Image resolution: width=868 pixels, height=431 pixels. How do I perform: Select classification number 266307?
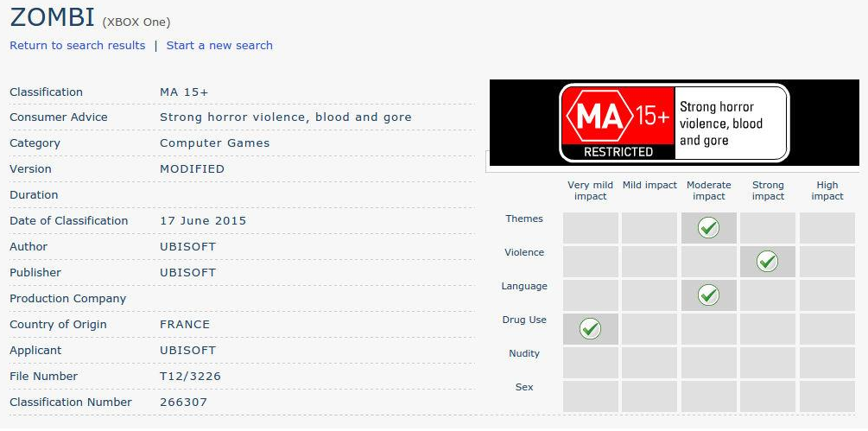(x=183, y=402)
